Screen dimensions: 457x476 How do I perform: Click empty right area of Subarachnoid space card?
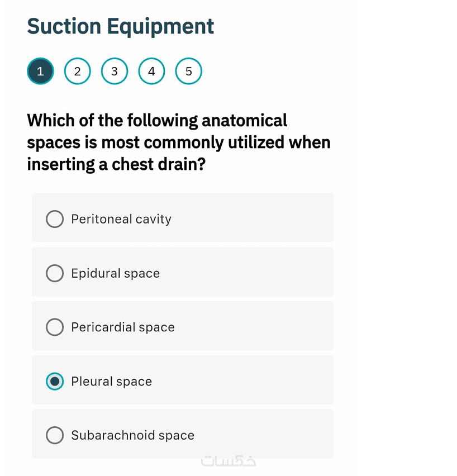274,435
